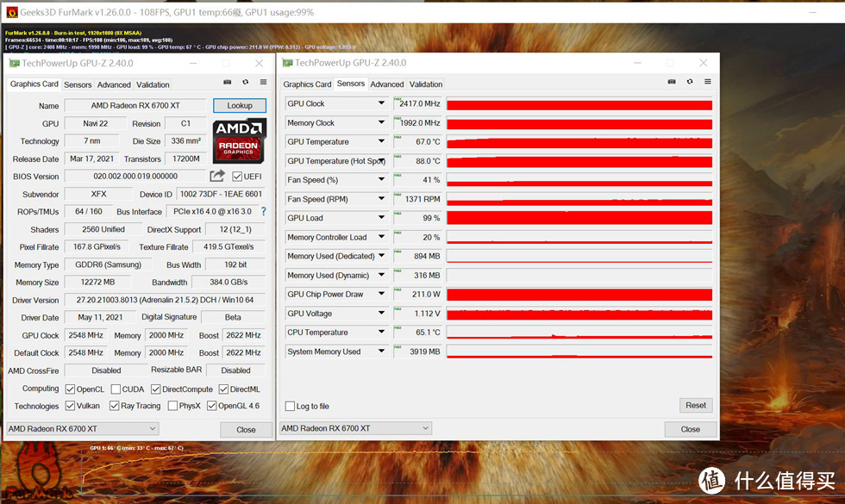Click the screenshot camera icon in Sensors window
This screenshot has height=504, width=845.
pyautogui.click(x=672, y=81)
